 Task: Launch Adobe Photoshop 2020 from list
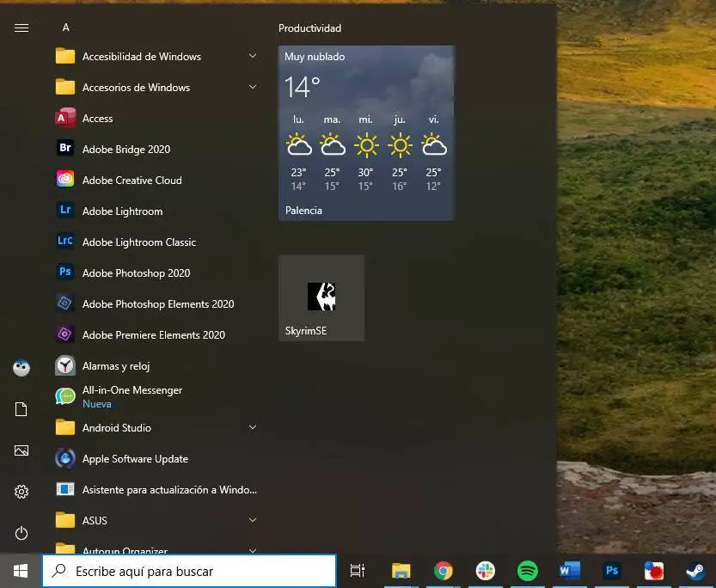[136, 273]
